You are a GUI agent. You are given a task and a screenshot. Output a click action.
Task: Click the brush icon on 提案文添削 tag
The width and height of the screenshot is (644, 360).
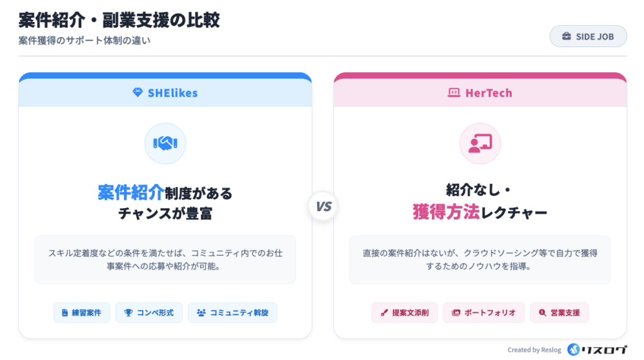pyautogui.click(x=384, y=312)
